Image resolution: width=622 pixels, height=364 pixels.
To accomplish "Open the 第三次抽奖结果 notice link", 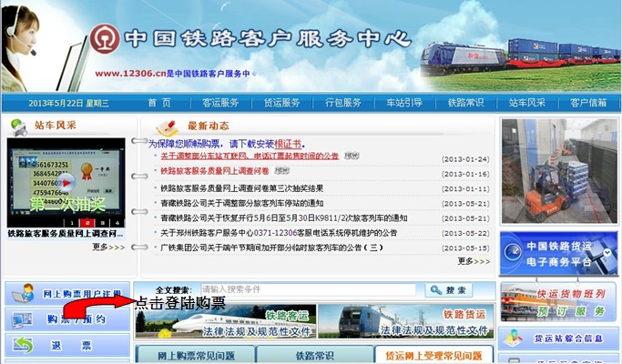I will click(x=241, y=188).
